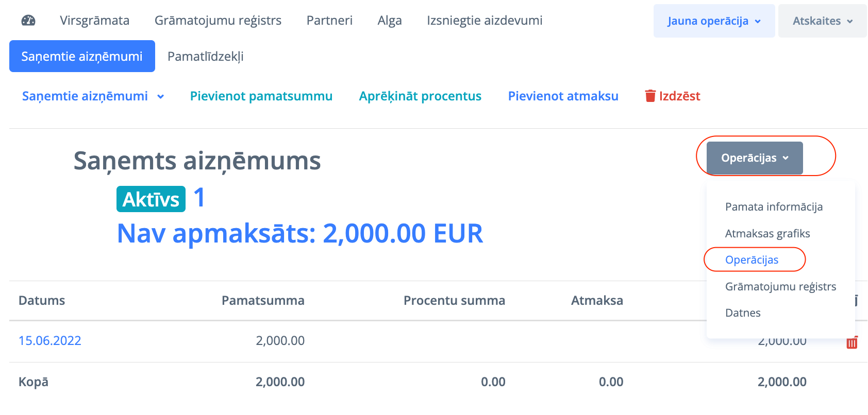868x415 pixels.
Task: Switch to the Pamatlīdzekļi tab
Action: point(205,57)
